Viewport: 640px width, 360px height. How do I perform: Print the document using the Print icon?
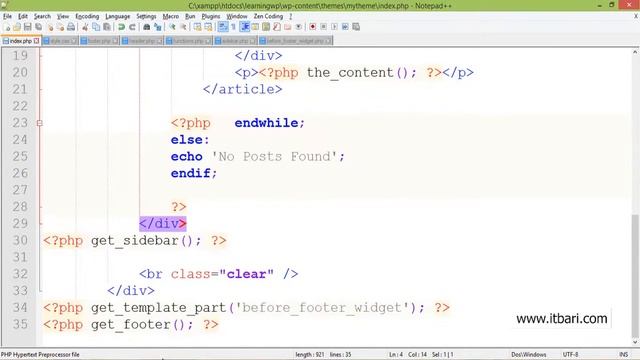[71, 27]
